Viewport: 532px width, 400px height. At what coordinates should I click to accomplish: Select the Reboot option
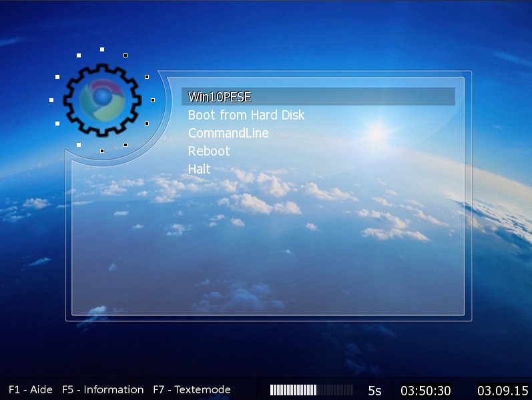pyautogui.click(x=209, y=151)
